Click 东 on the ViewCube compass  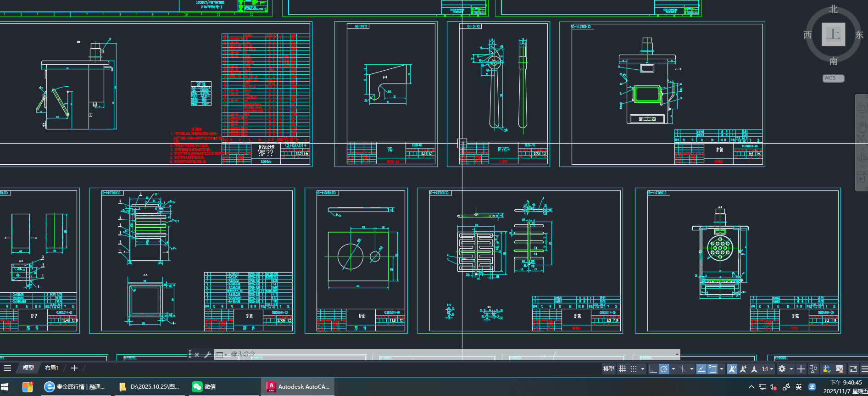click(859, 35)
